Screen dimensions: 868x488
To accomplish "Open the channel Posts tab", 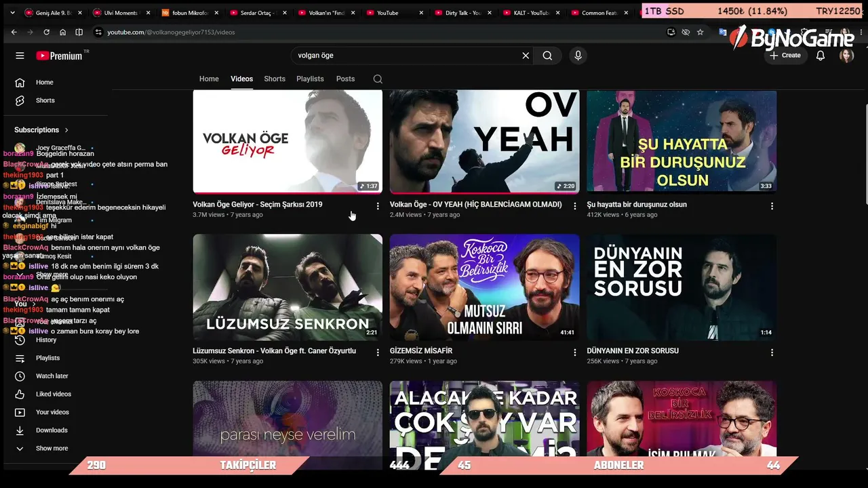I will click(345, 79).
